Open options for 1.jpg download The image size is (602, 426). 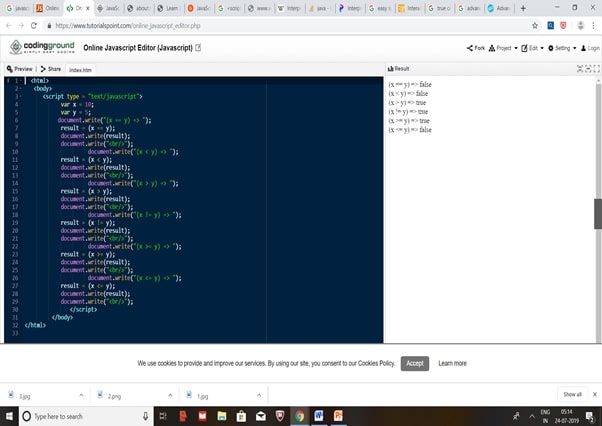point(259,395)
